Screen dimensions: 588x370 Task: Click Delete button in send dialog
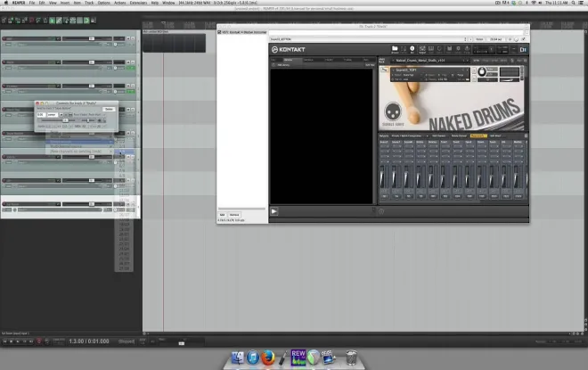[109, 109]
